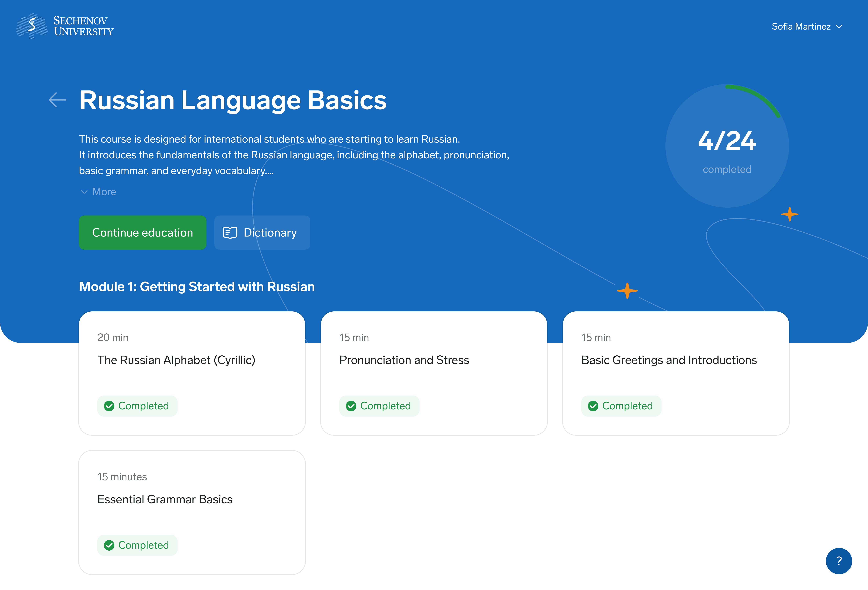Click checkmark icon on Russian Alphabet card
The width and height of the screenshot is (868, 590).
(109, 406)
